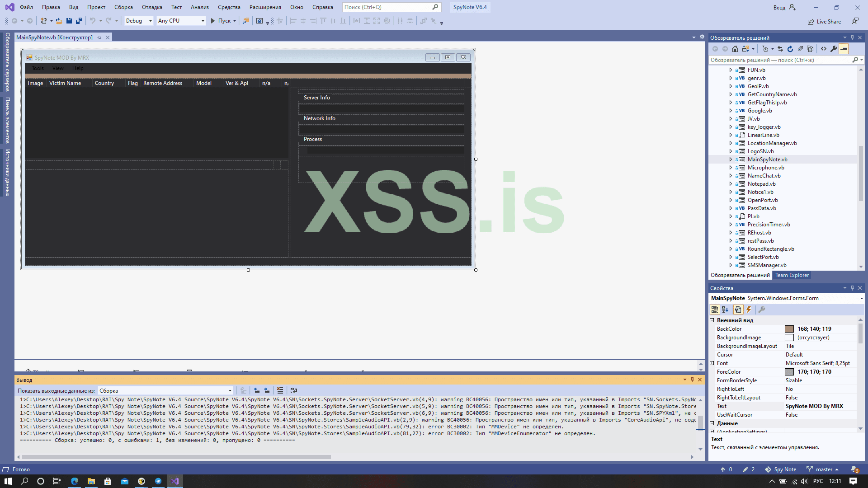The height and width of the screenshot is (488, 868).
Task: Toggle Preview Selected Items button
Action: click(844, 49)
